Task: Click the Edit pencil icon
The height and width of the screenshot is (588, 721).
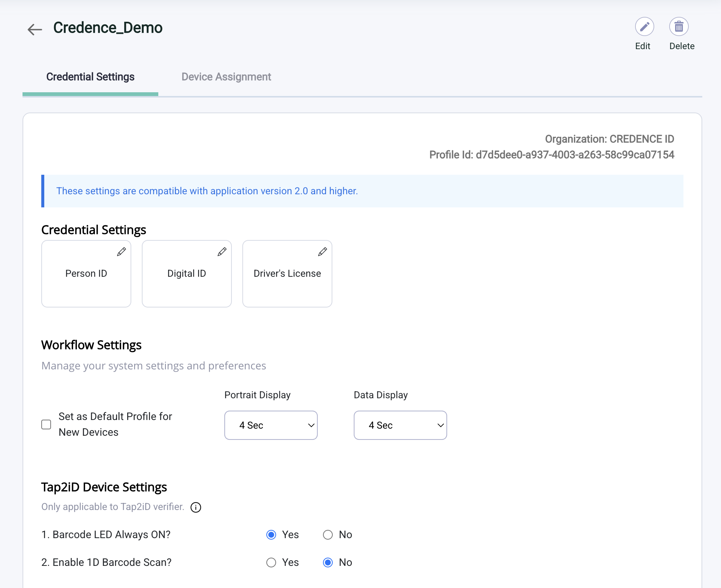Action: 644,27
